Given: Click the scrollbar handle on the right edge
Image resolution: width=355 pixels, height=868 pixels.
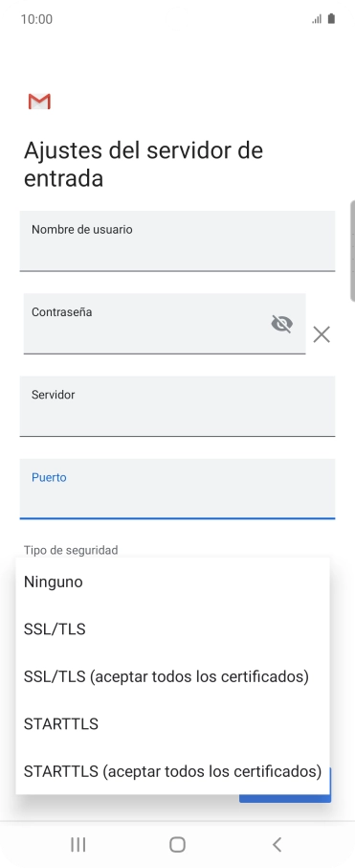Looking at the screenshot, I should (x=353, y=251).
